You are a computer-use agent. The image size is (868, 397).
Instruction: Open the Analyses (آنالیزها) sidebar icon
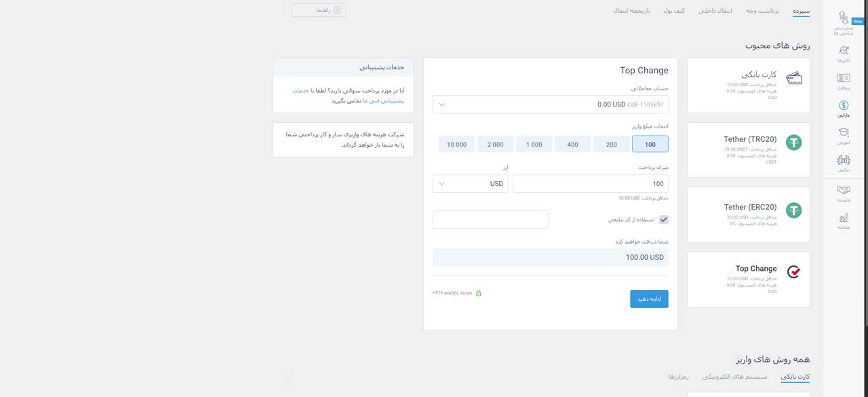point(843,50)
